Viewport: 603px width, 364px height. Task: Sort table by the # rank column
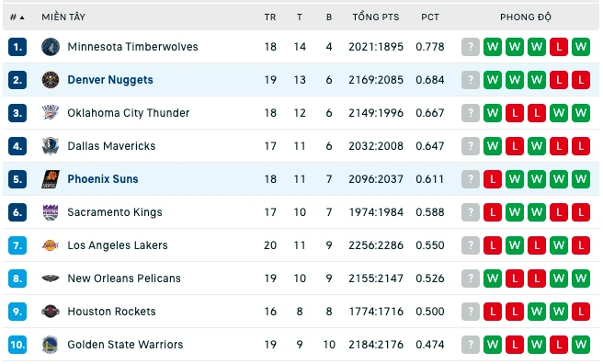17,17
